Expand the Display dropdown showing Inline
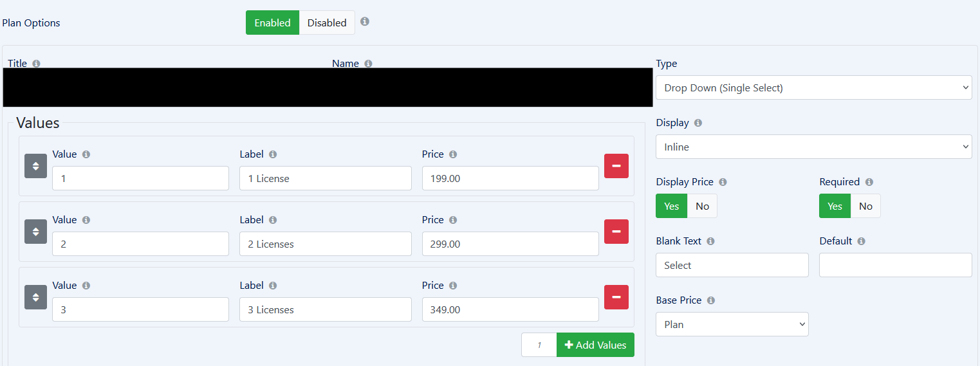The height and width of the screenshot is (366, 980). [x=813, y=147]
